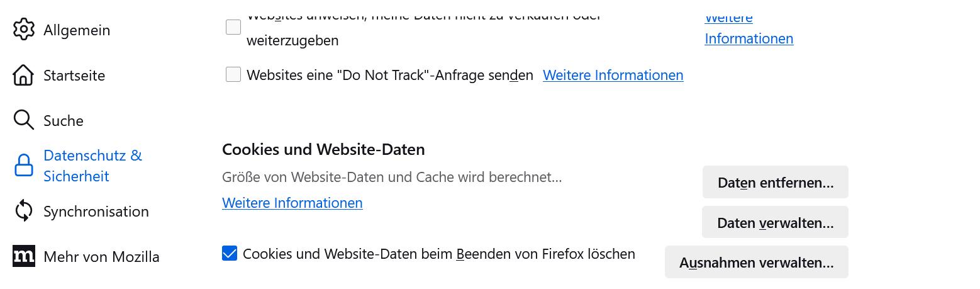Click the Datenschutz padlock icon
Screen dimensions: 980x289
coord(24,166)
